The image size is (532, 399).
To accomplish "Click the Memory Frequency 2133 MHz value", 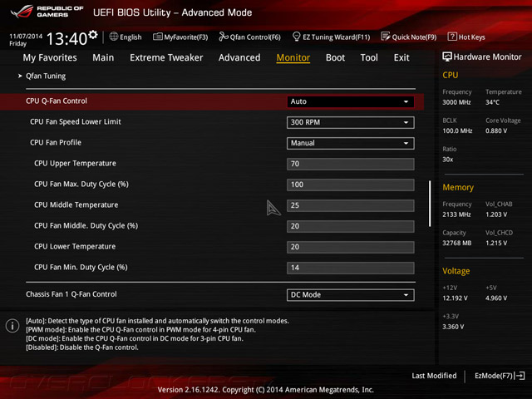I will tap(456, 214).
